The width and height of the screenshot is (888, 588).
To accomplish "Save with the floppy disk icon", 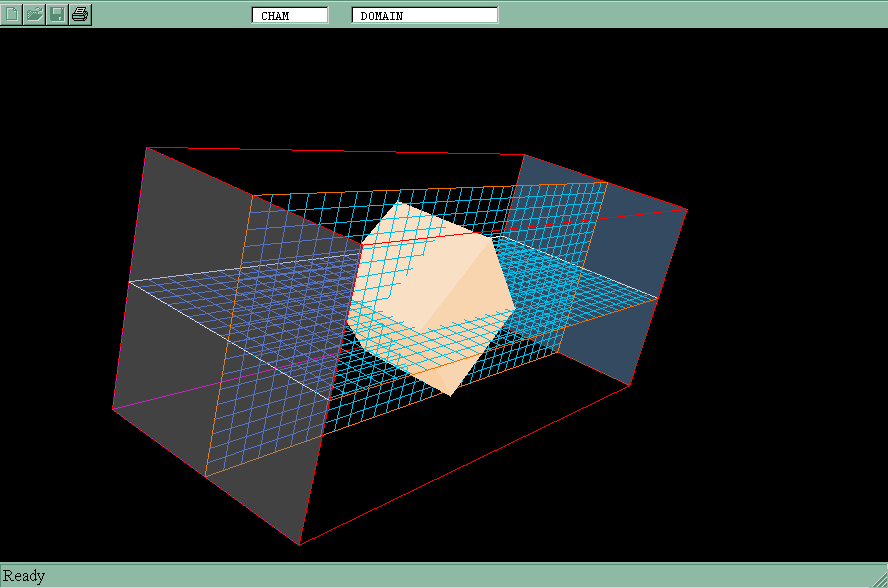I will click(x=58, y=14).
